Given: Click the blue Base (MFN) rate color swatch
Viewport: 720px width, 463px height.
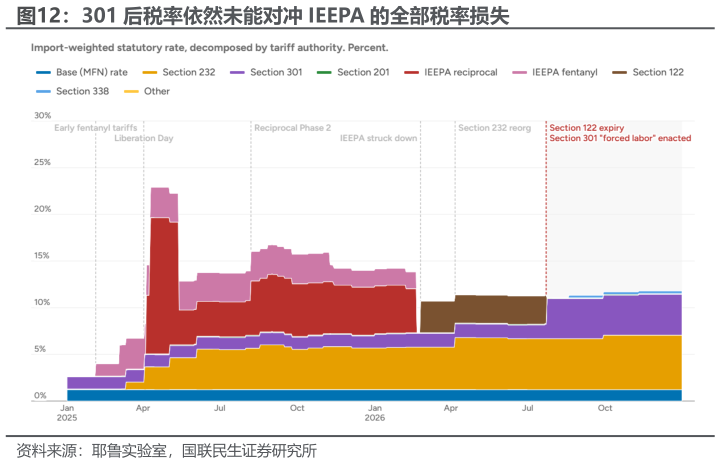Looking at the screenshot, I should click(x=43, y=73).
